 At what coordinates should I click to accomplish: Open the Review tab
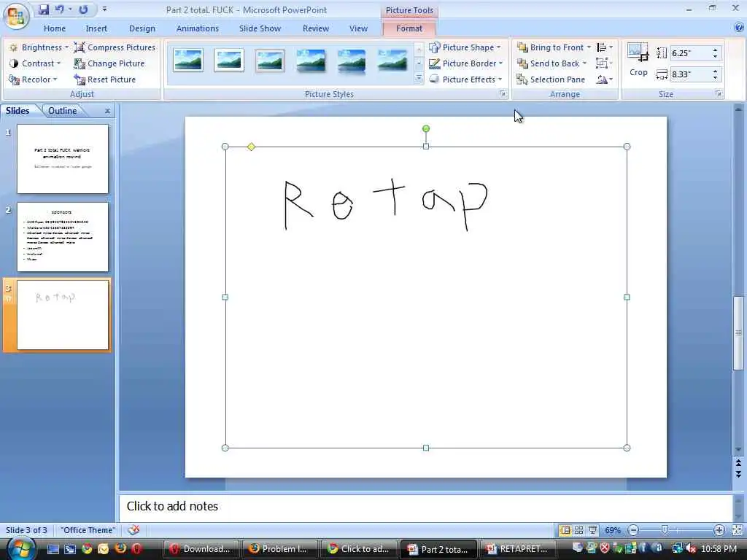click(x=315, y=28)
